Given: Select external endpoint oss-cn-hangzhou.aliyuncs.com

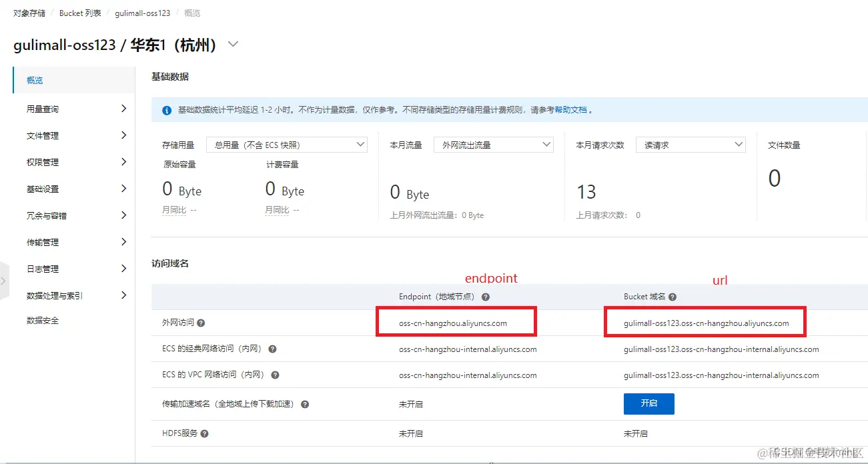Looking at the screenshot, I should (453, 323).
